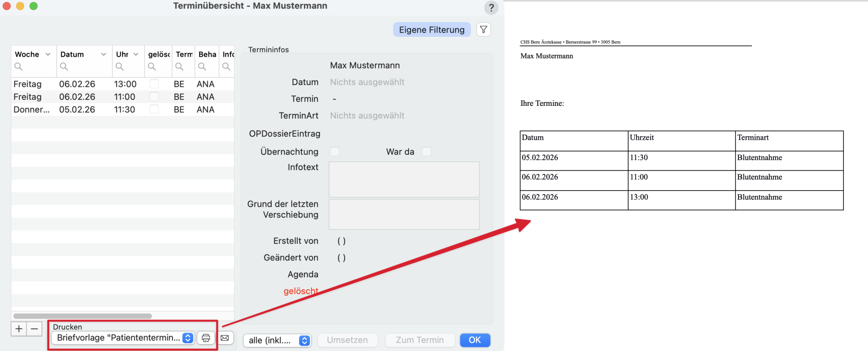Toggle the Übernachtung checkbox
The image size is (868, 351).
pyautogui.click(x=335, y=152)
